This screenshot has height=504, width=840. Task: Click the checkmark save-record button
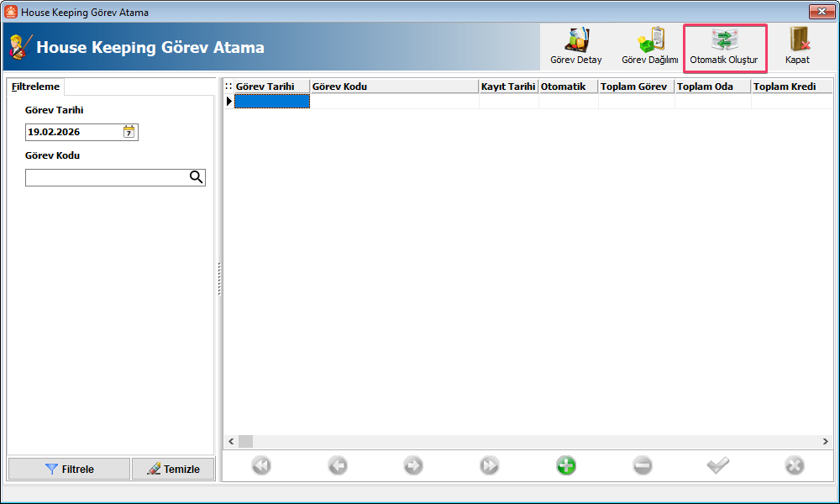[x=718, y=465]
